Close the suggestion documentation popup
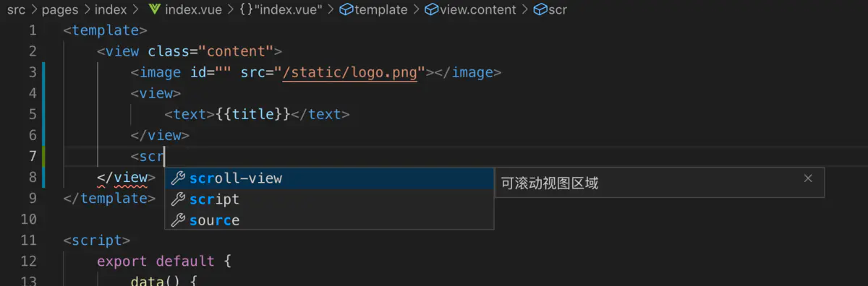The width and height of the screenshot is (868, 286). pos(808,178)
